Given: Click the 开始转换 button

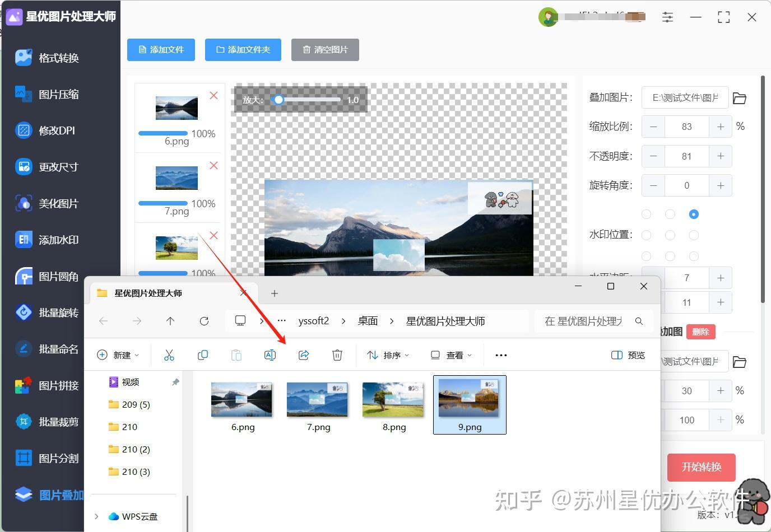Looking at the screenshot, I should [x=701, y=467].
